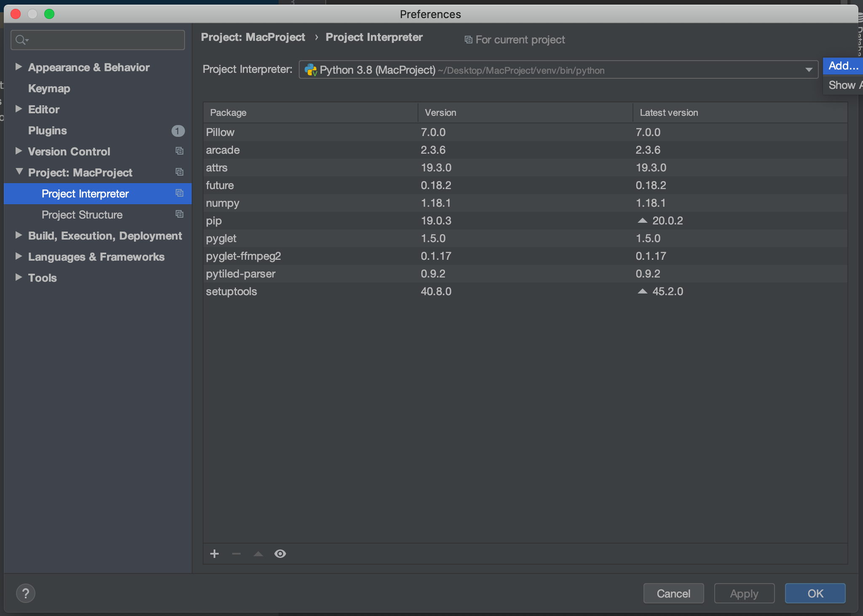Click the search magnifier icon in settings
Image resolution: width=863 pixels, height=616 pixels.
[21, 40]
